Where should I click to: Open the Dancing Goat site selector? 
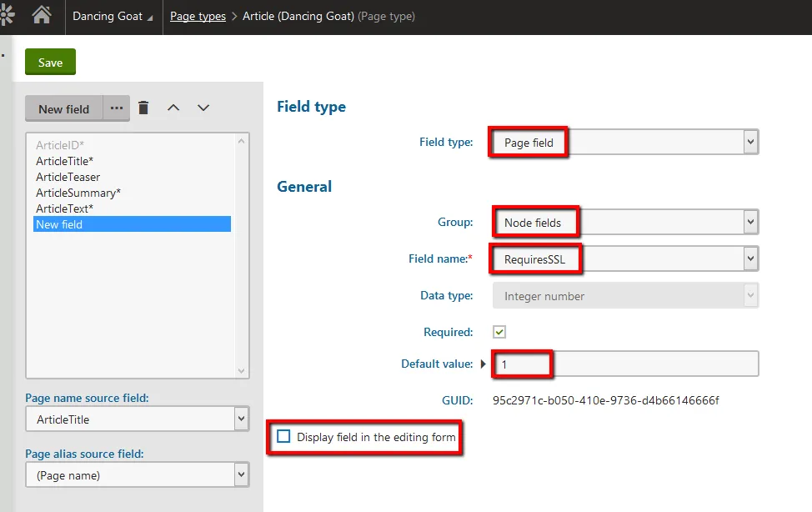point(113,17)
